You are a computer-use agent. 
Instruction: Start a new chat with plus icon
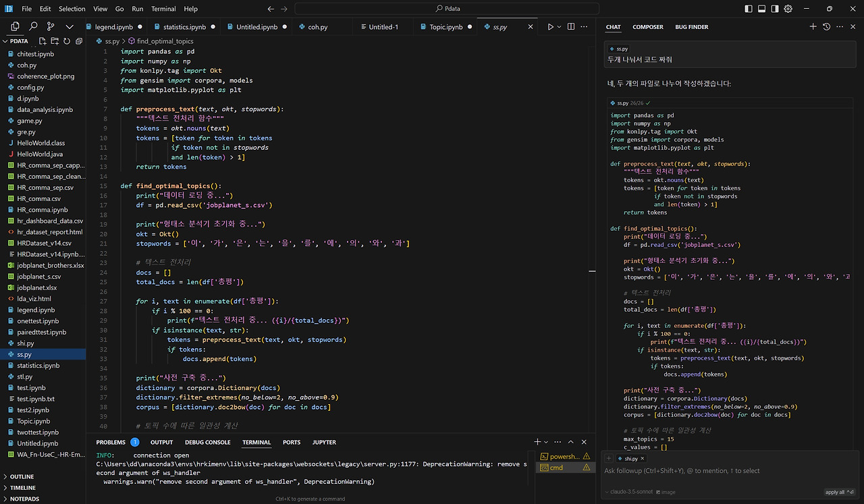click(x=813, y=27)
